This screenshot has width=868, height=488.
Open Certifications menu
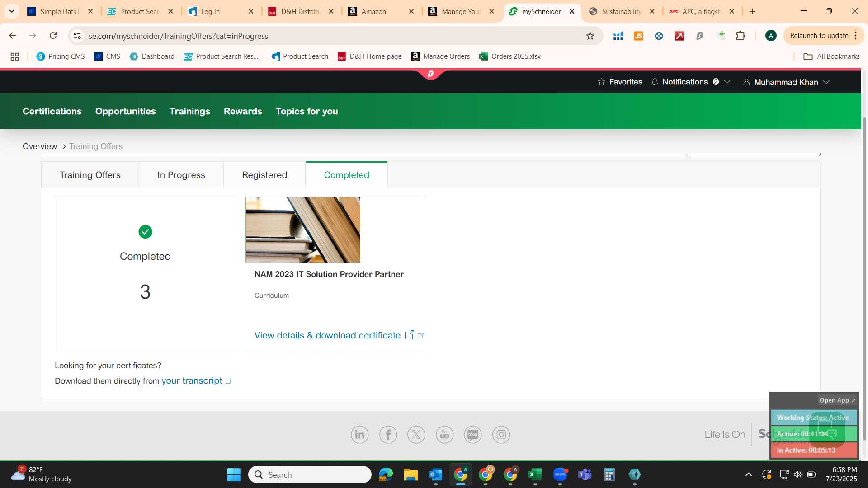pyautogui.click(x=52, y=111)
